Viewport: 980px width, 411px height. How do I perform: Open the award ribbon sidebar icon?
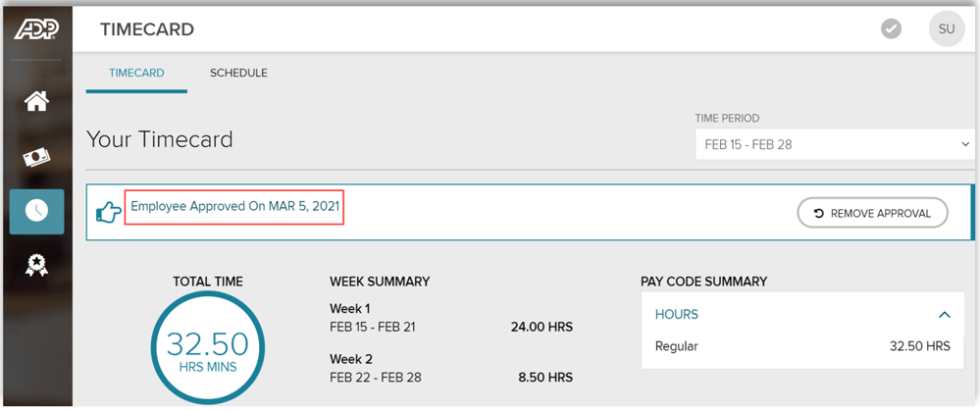tap(36, 266)
